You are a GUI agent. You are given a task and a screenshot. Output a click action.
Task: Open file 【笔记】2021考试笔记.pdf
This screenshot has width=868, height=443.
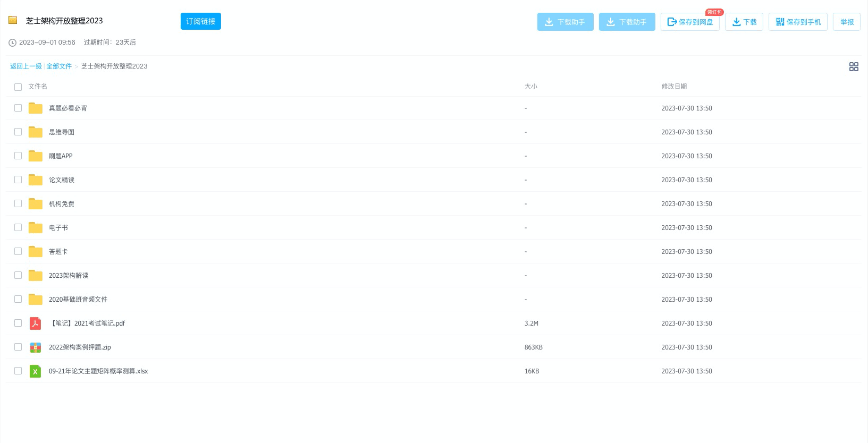(87, 323)
